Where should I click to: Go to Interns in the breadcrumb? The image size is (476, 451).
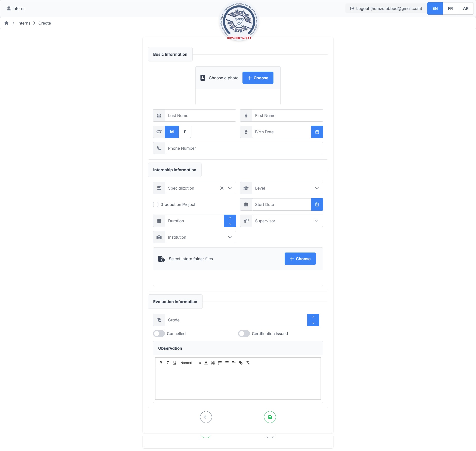(24, 23)
